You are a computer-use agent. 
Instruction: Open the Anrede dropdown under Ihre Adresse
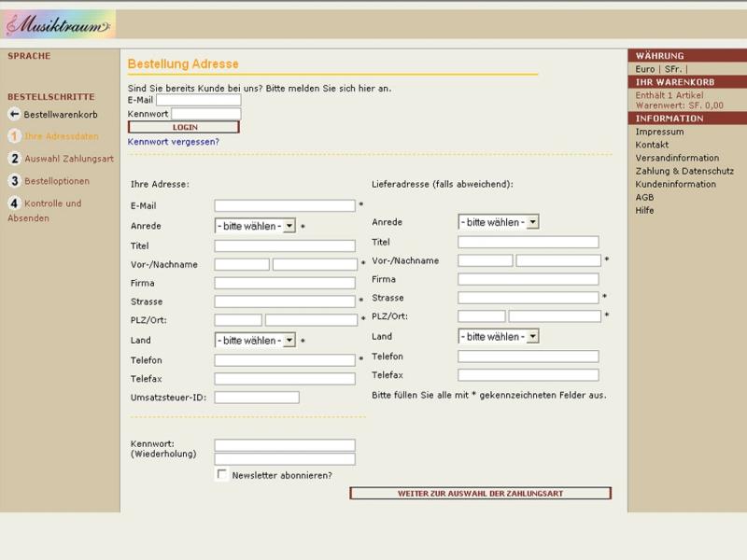(255, 226)
